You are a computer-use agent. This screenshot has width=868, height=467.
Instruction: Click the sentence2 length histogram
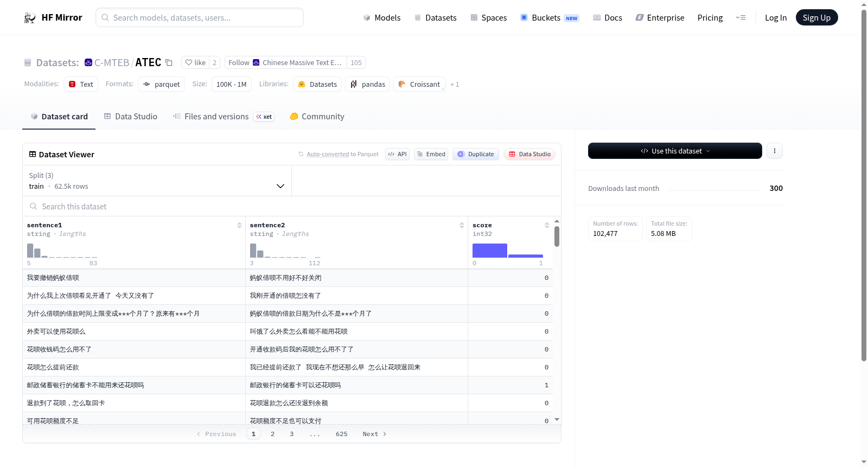(285, 250)
